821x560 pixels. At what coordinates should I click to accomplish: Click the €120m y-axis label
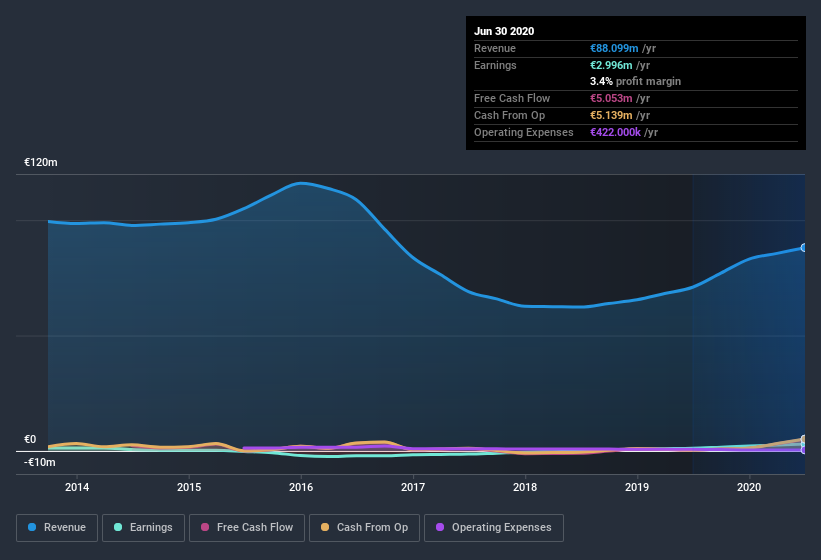(41, 162)
